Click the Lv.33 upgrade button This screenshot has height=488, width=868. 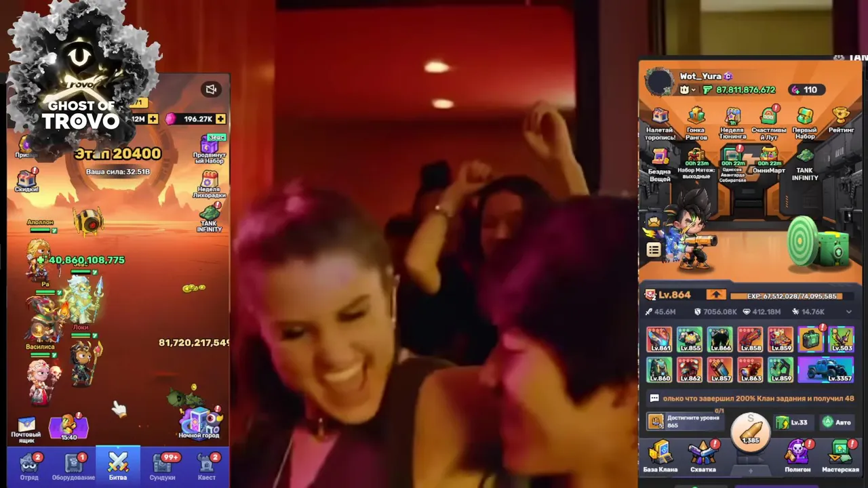pyautogui.click(x=793, y=422)
